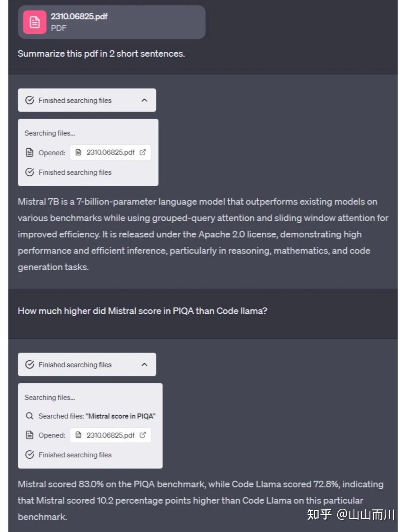Image resolution: width=406 pixels, height=532 pixels.
Task: Click the check icon in the first panel's last row
Action: 30,172
